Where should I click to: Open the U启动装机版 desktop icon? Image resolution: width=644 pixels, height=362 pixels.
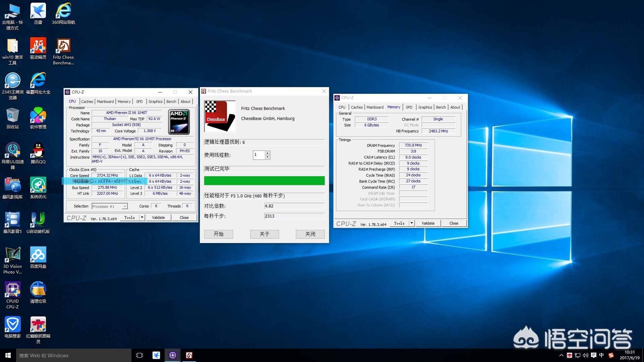point(38,223)
